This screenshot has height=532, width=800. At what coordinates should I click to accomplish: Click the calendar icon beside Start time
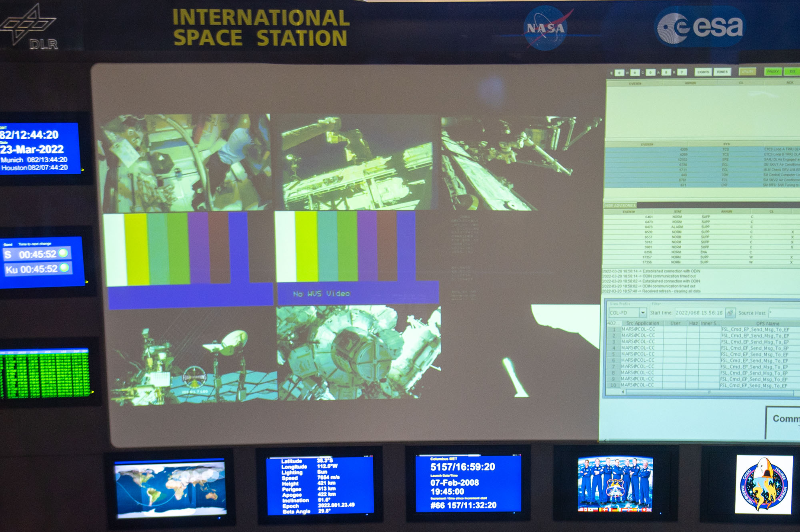(x=730, y=313)
